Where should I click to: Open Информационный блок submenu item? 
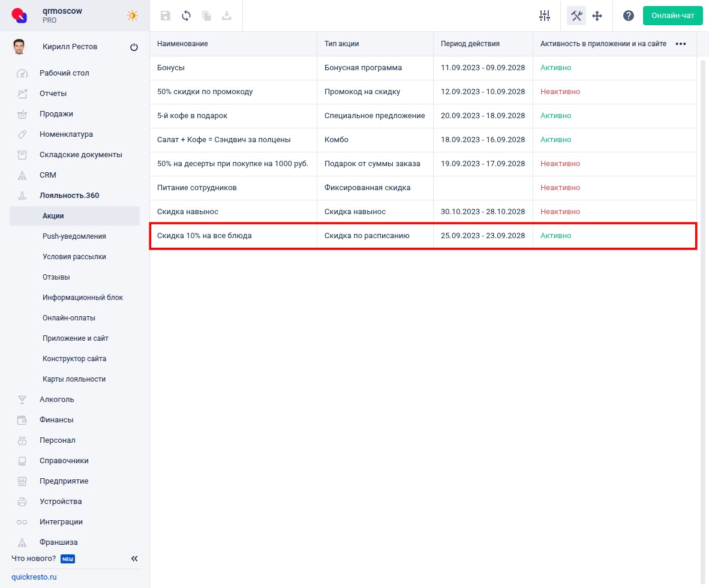click(83, 297)
